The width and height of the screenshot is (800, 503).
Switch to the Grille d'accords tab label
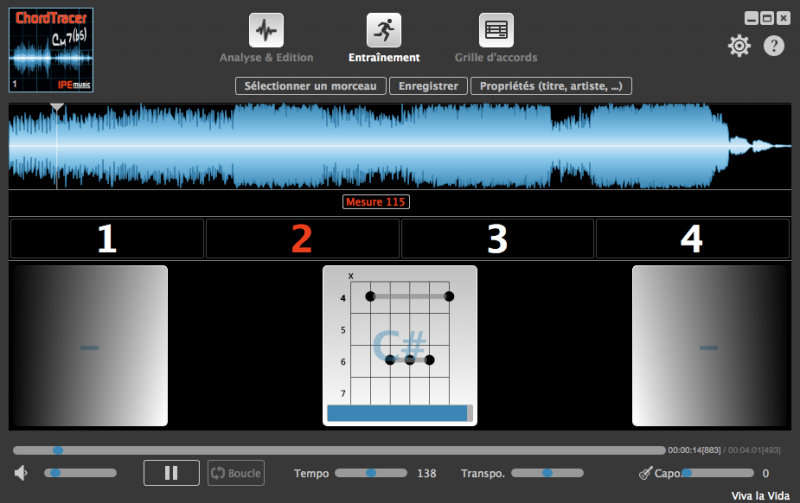click(x=496, y=58)
